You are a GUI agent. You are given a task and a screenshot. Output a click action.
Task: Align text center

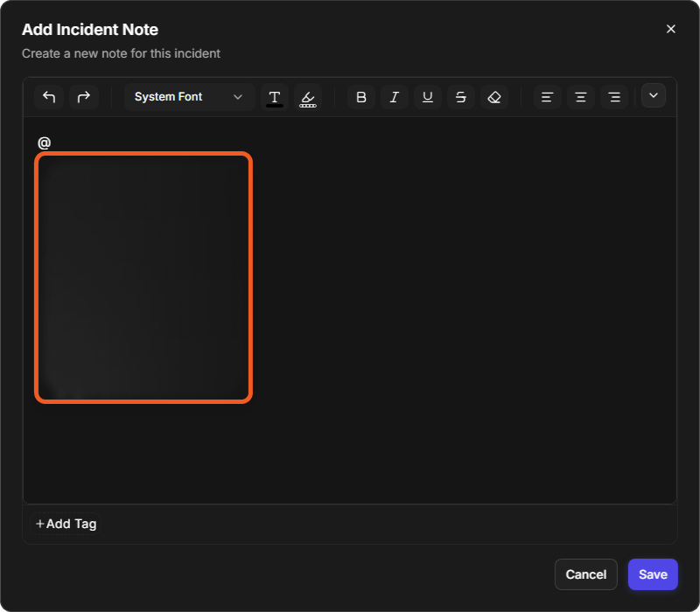click(581, 97)
